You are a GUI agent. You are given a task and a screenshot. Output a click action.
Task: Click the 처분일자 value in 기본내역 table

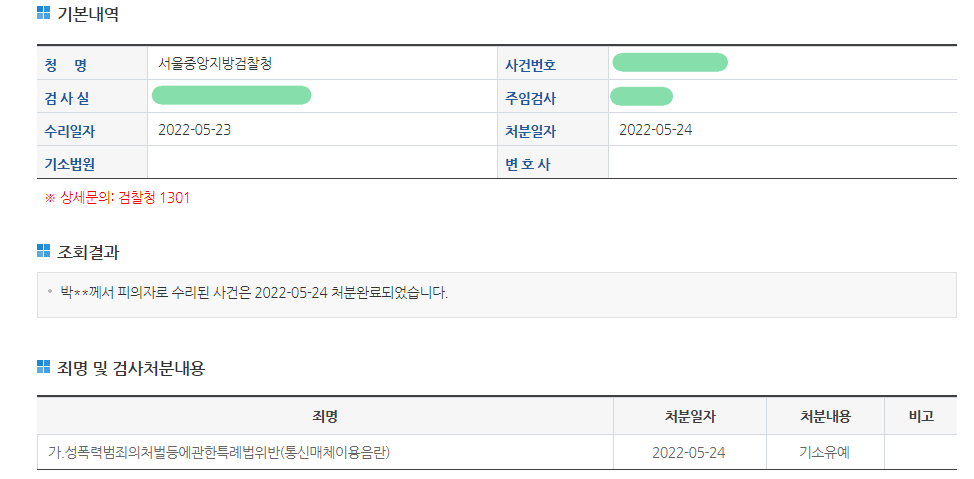click(656, 130)
